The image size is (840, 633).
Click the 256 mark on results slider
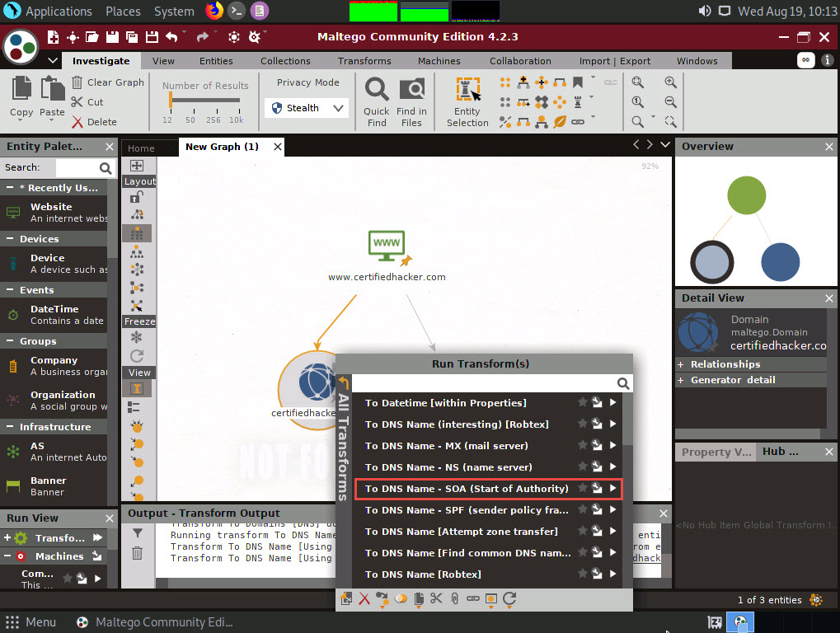(x=214, y=120)
